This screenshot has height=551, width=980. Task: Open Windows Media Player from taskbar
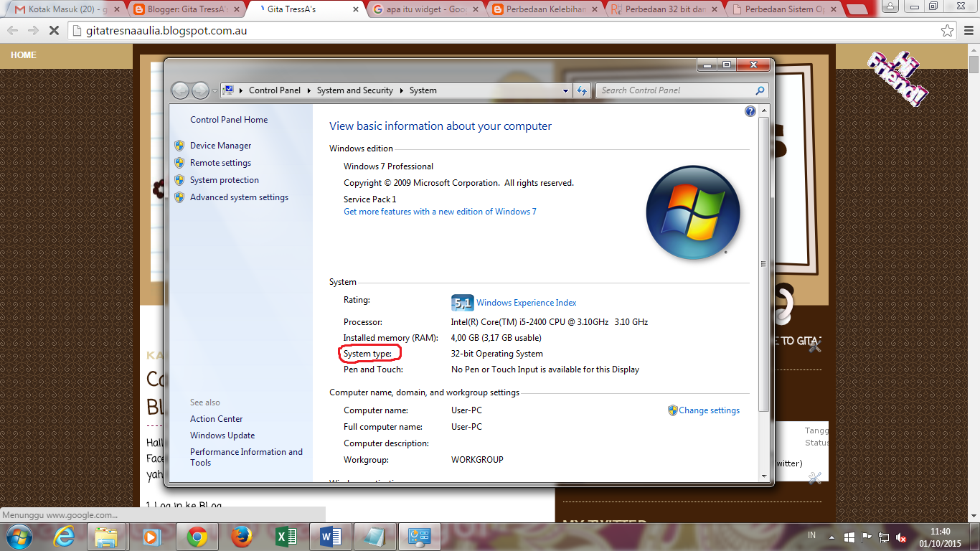click(151, 537)
